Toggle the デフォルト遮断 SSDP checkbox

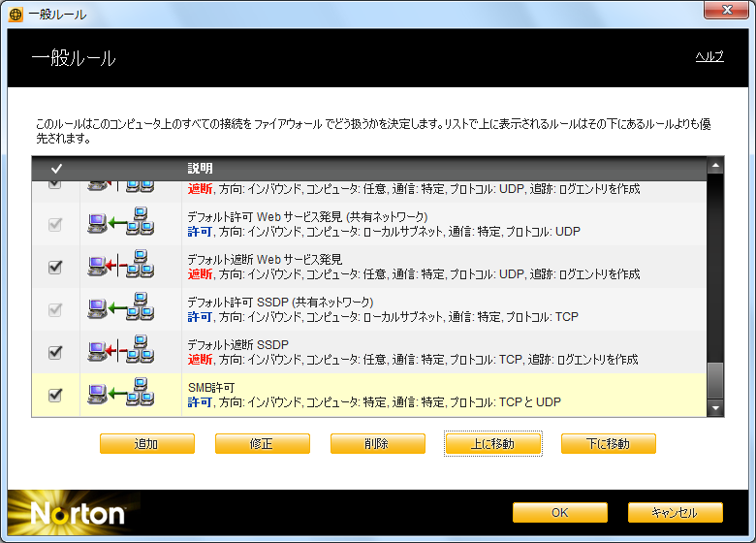click(x=55, y=352)
